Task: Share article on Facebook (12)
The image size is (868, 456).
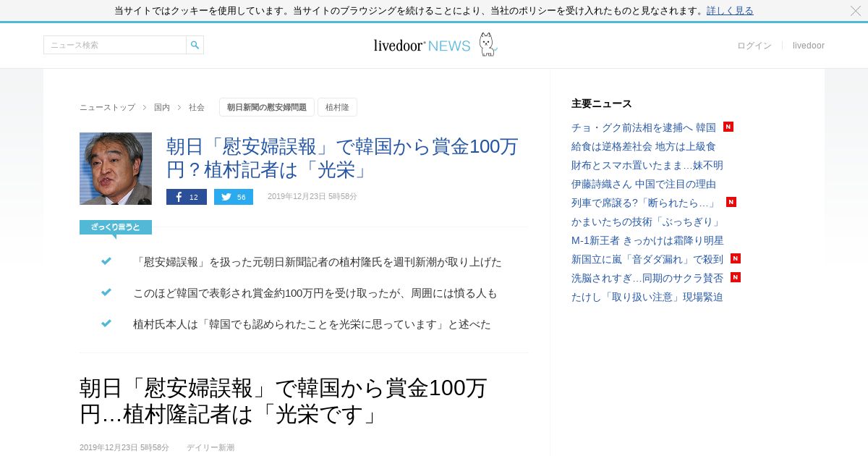Action: [x=187, y=197]
